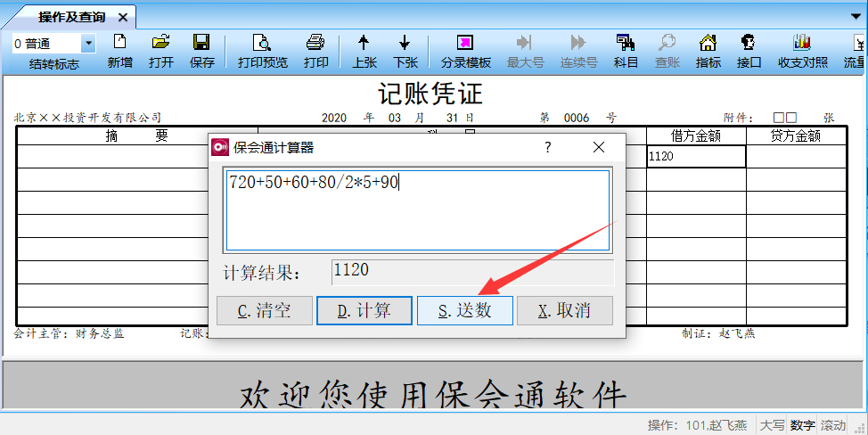Go to next voucher with 下张

[405, 51]
